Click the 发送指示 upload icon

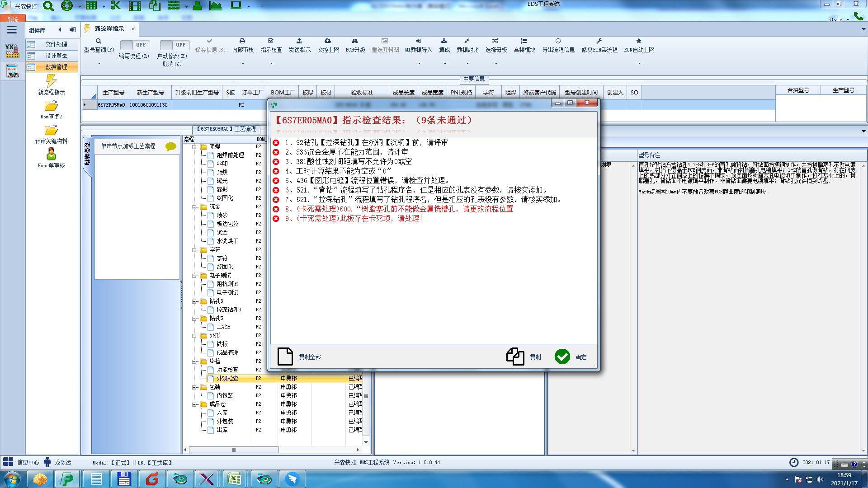coord(299,41)
